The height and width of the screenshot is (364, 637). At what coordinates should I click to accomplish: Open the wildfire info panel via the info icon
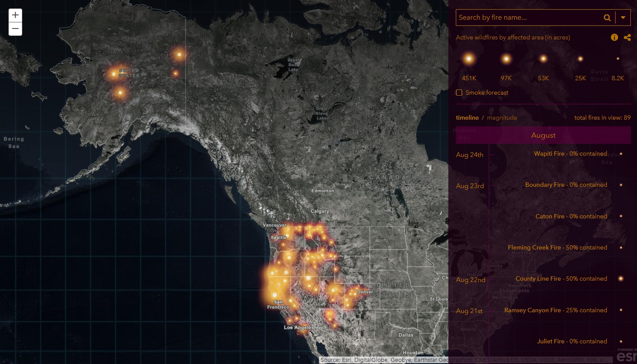pyautogui.click(x=614, y=37)
